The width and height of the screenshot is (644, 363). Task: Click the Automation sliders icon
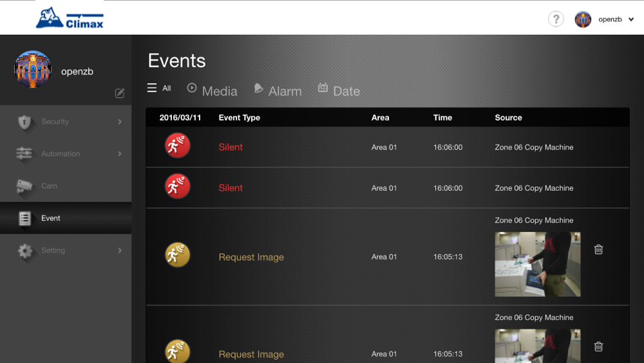[24, 153]
